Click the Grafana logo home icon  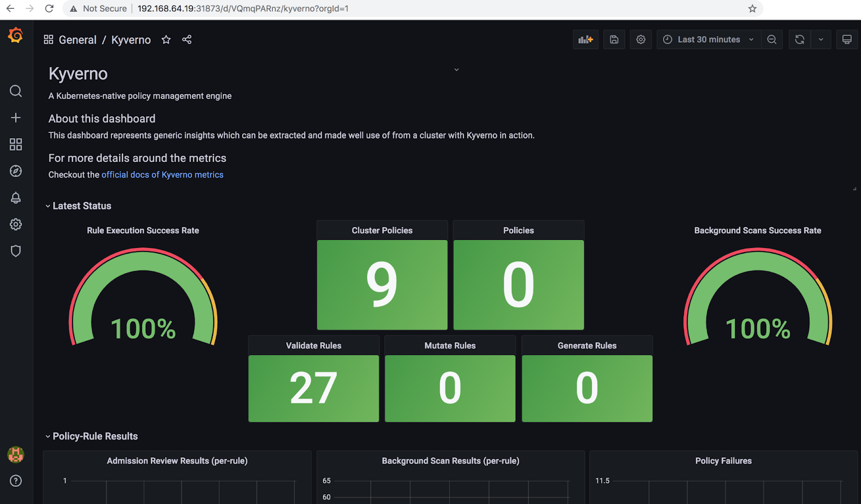(x=16, y=36)
